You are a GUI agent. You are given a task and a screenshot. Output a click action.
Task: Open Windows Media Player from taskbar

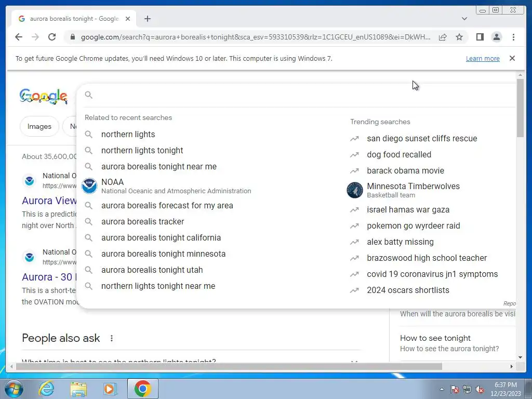pos(110,389)
